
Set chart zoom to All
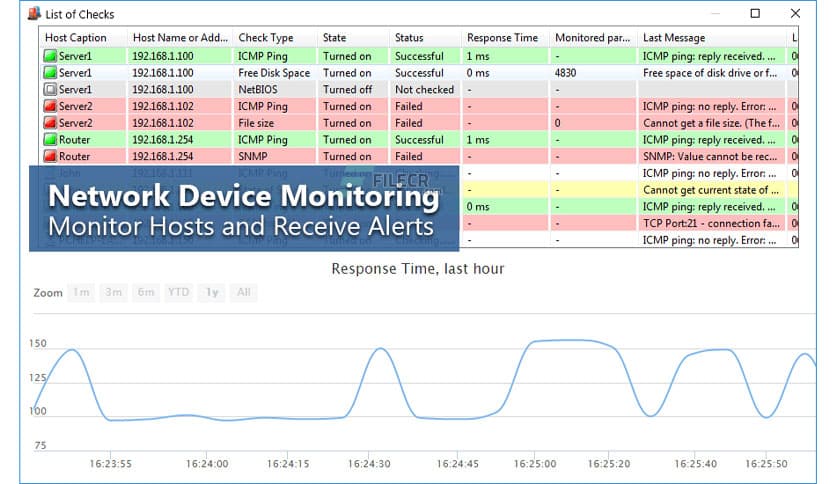click(244, 292)
